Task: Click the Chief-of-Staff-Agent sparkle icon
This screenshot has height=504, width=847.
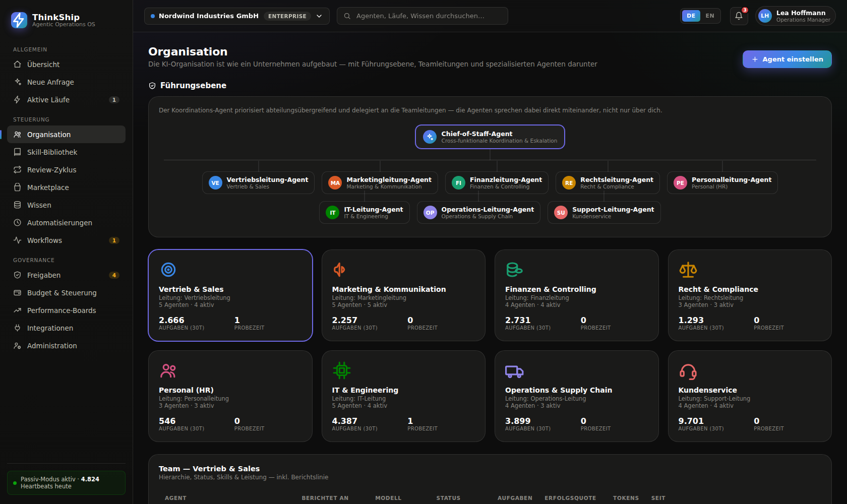Action: 430,137
